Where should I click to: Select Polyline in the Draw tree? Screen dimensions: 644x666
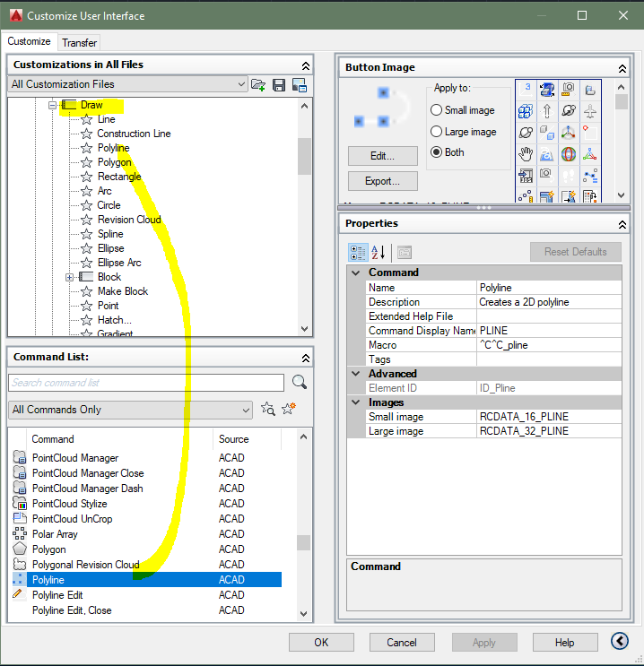[x=114, y=148]
